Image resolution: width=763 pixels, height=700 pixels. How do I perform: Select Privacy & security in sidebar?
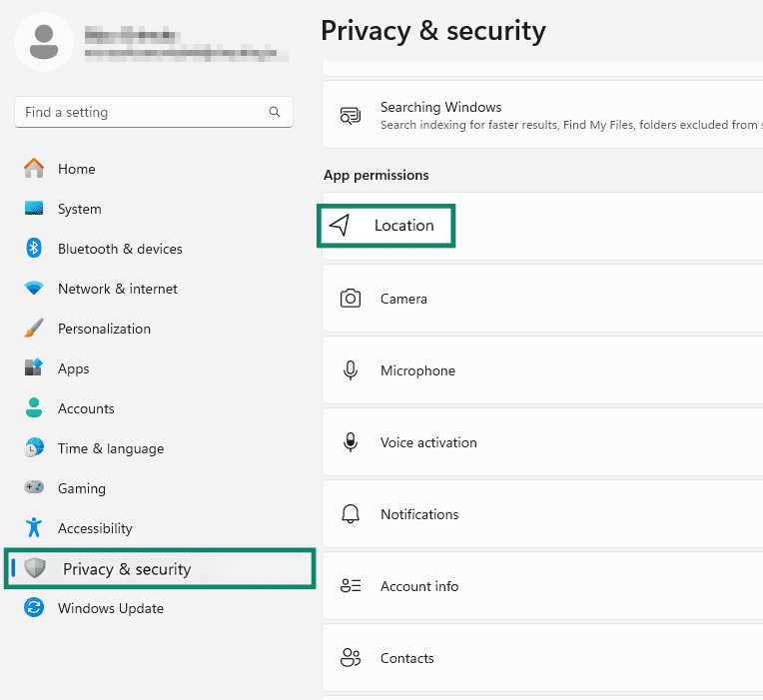pyautogui.click(x=160, y=568)
